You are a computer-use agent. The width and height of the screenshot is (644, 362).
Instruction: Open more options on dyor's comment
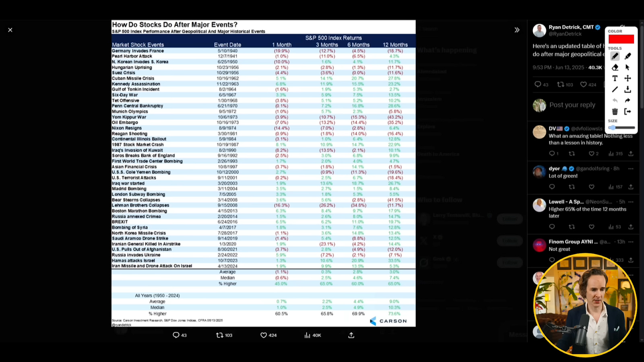[x=631, y=169]
